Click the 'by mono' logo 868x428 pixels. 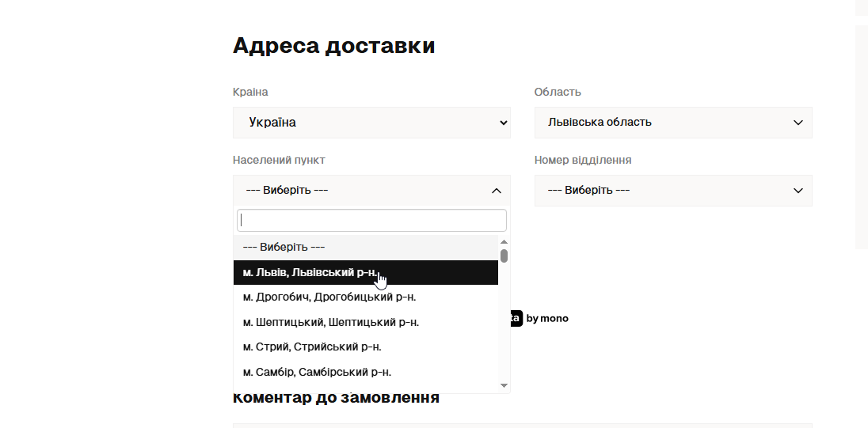coord(546,319)
